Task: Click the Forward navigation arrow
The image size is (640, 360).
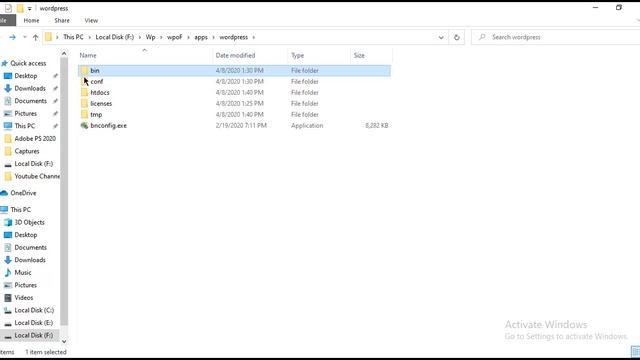Action: coord(12,37)
